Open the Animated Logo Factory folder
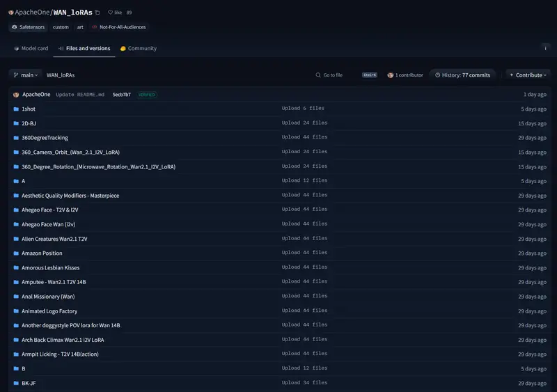Screen dimensions: 557x392 [x=49, y=311]
